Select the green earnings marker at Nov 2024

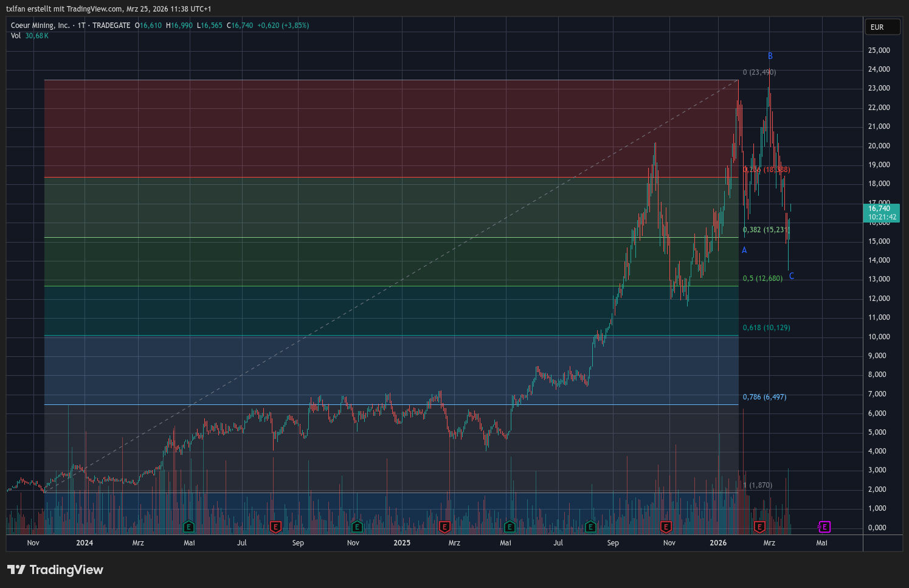coord(357,527)
